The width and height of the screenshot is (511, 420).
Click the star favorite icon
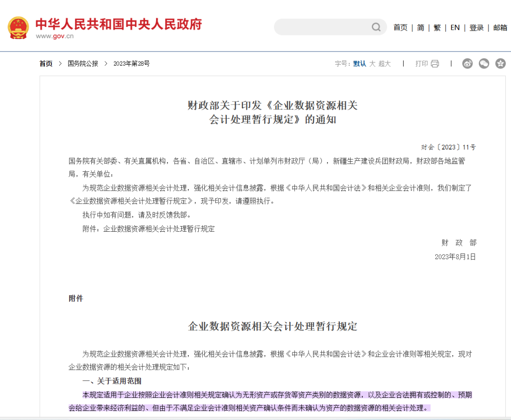click(x=500, y=63)
